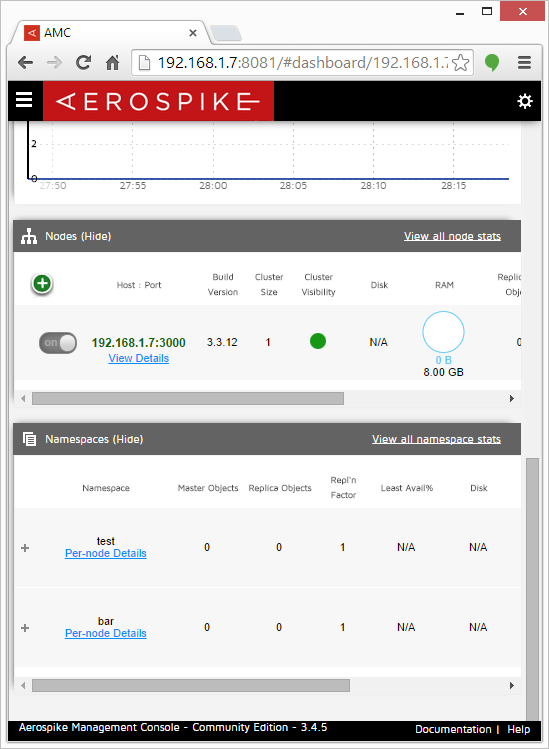This screenshot has width=549, height=749.
Task: Close the AMC browser tab
Action: click(193, 33)
